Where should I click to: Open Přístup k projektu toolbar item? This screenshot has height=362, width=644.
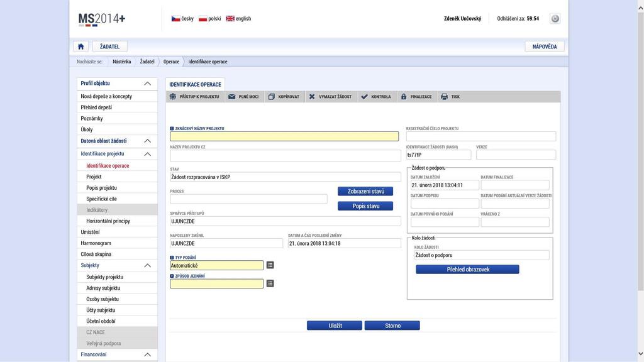pyautogui.click(x=195, y=97)
